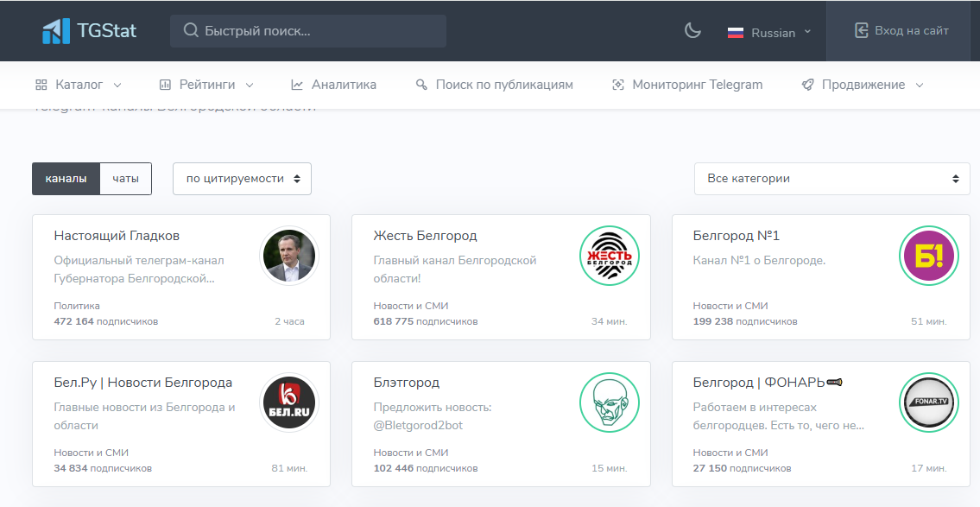Click Вход на сайт login button

click(902, 31)
